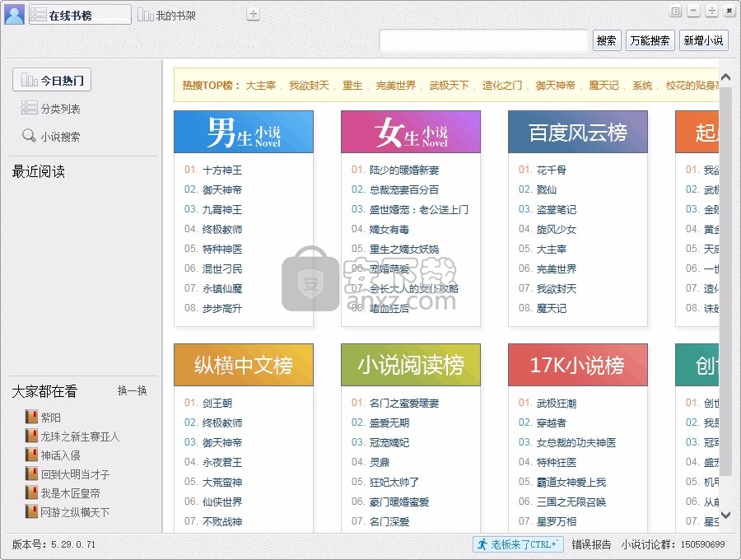Viewport: 741px width, 560px height.
Task: Open novel 总裁宠妻百分百
Action: pos(404,190)
